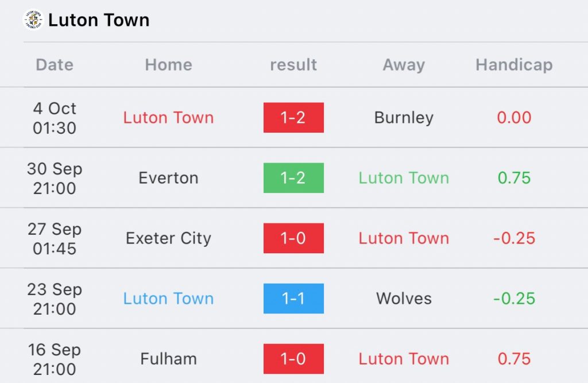This screenshot has height=383, width=588.
Task: Open the Burnley away team link
Action: click(404, 118)
